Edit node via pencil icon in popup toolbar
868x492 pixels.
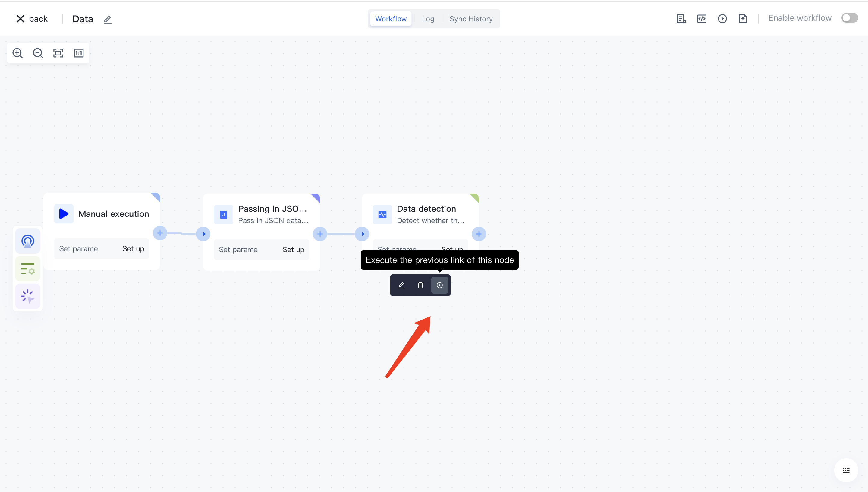(x=401, y=285)
